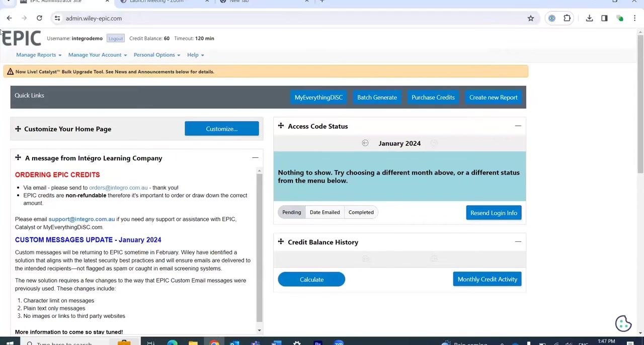Open the Windows notification center icon
Screen dimensions: 644x345
click(x=630, y=343)
